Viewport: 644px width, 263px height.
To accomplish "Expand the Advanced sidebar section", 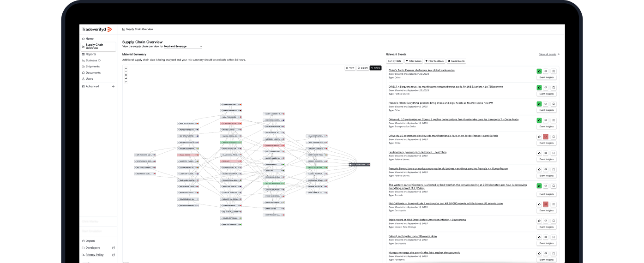I will (x=98, y=86).
